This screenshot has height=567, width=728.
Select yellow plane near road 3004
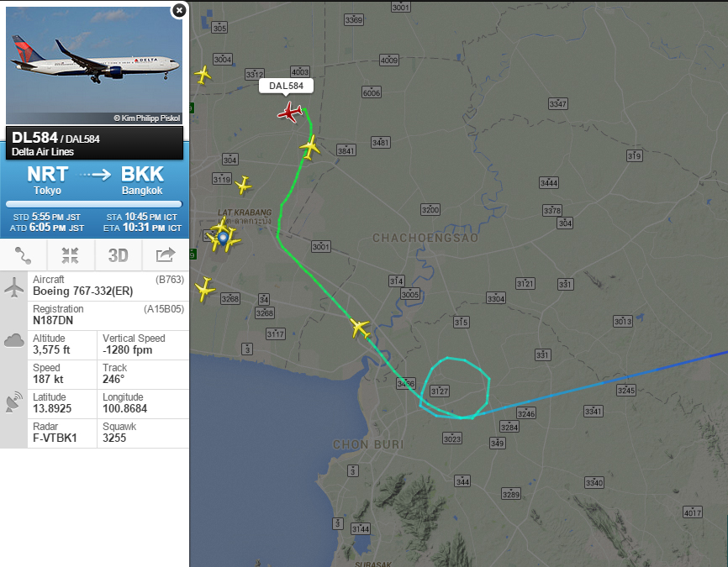(x=203, y=75)
